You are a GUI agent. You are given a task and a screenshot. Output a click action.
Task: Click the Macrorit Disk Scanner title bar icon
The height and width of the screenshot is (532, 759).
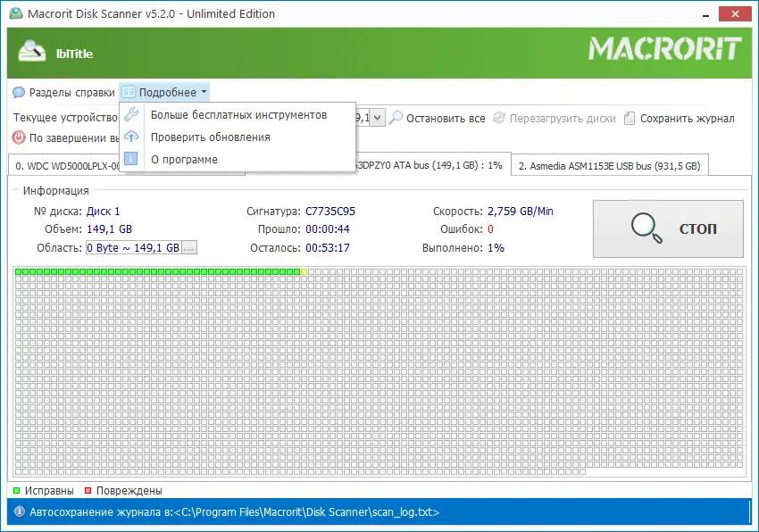click(16, 13)
